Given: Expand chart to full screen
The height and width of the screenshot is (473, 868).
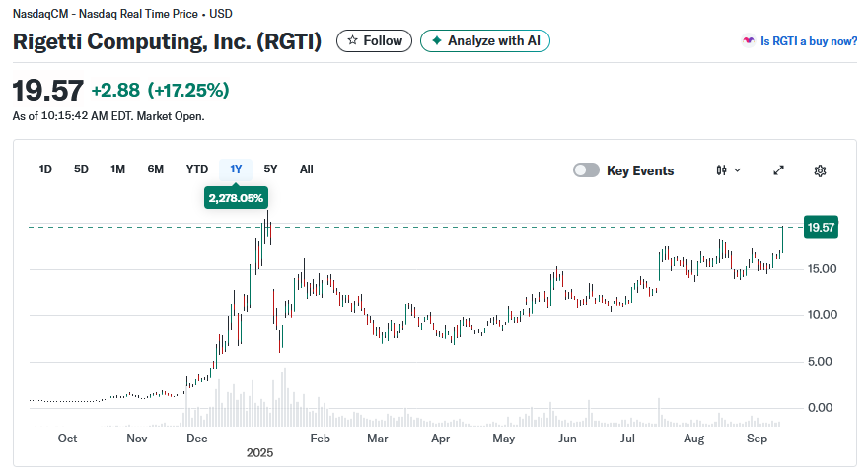Looking at the screenshot, I should click(x=778, y=170).
